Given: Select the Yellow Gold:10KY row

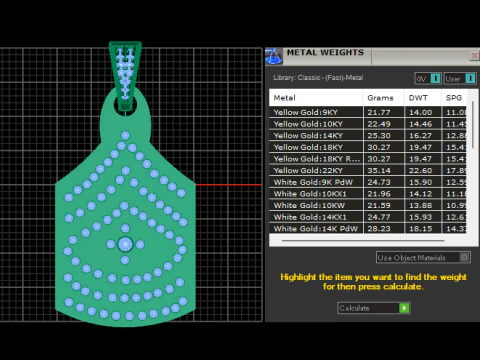Looking at the screenshot, I should (x=368, y=124).
